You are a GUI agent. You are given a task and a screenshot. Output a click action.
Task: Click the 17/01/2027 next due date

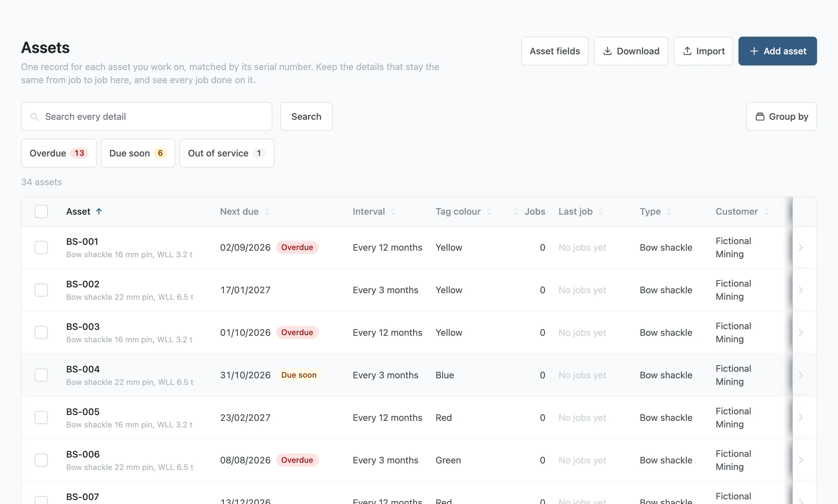coord(245,290)
